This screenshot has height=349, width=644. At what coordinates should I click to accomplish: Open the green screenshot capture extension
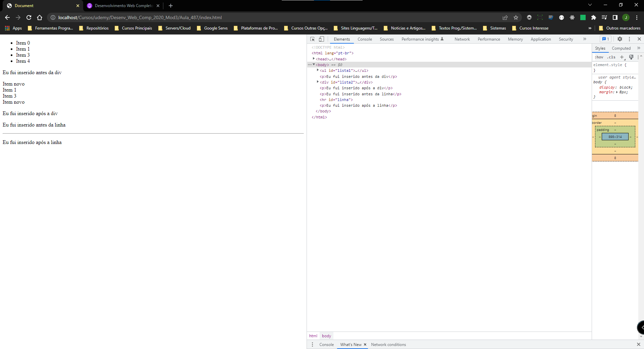[540, 17]
